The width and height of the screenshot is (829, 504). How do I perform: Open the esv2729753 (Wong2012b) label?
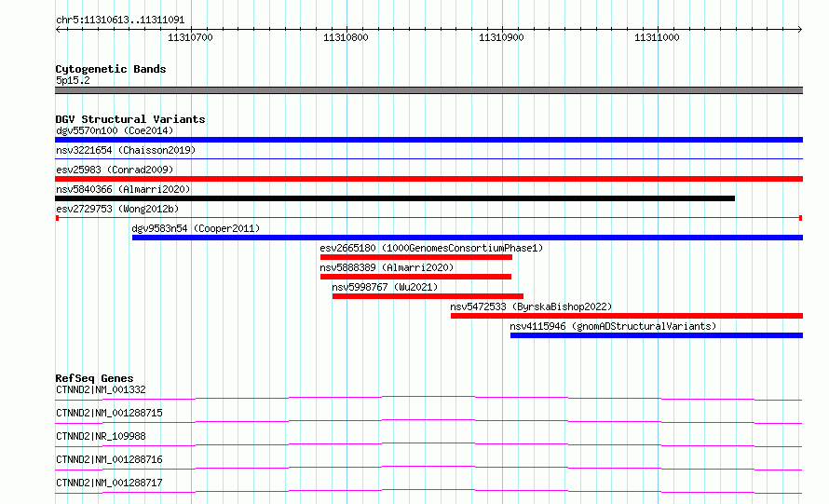[x=117, y=209]
